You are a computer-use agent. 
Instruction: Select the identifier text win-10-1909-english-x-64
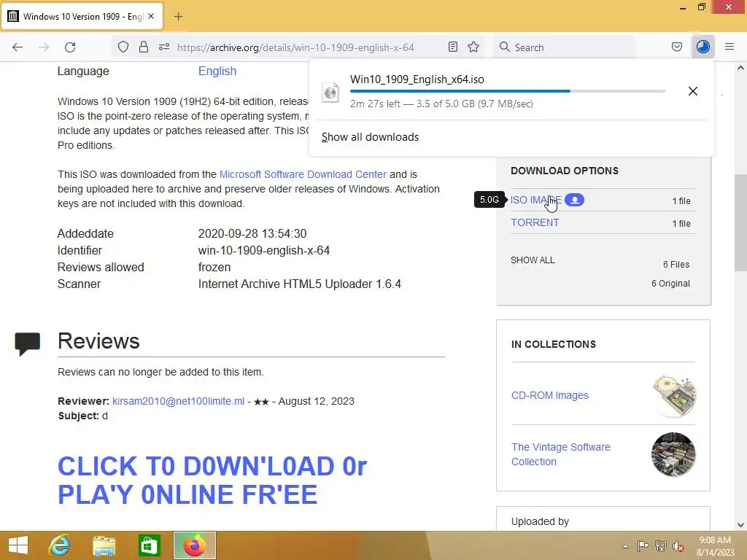point(264,251)
